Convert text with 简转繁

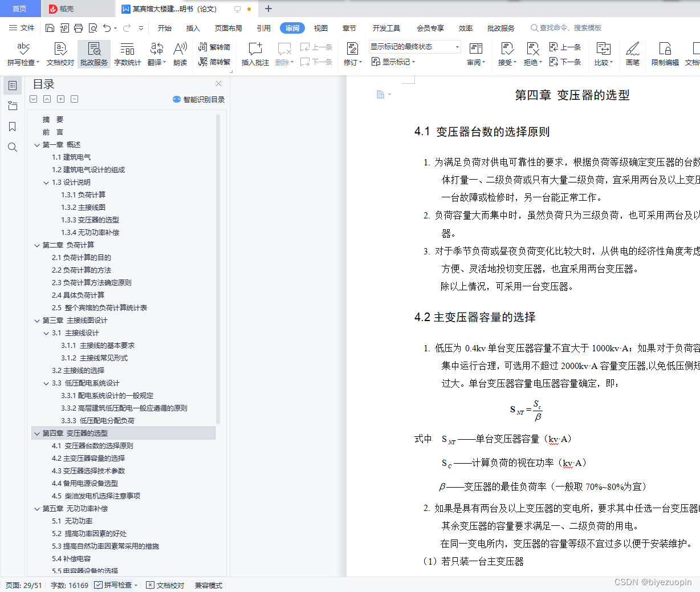pos(214,62)
